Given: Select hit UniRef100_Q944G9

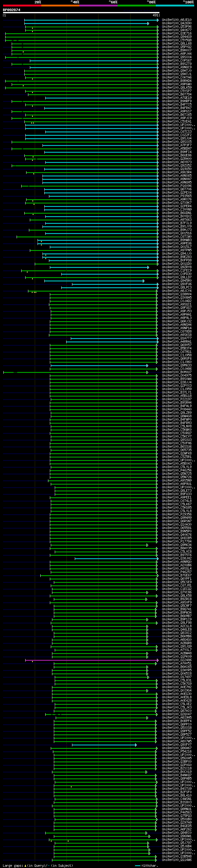Looking at the screenshot, I should pos(177,37).
